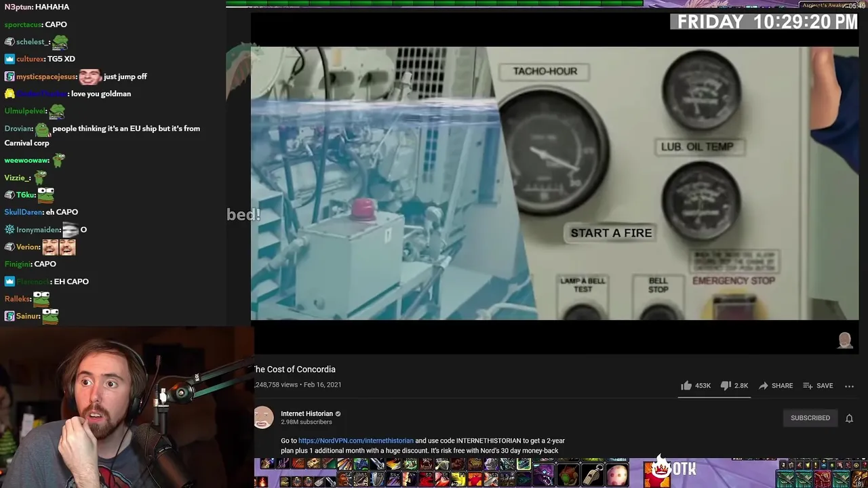The height and width of the screenshot is (488, 868).
Task: Click the badge beside mysticspacejesus
Action: tap(9, 77)
